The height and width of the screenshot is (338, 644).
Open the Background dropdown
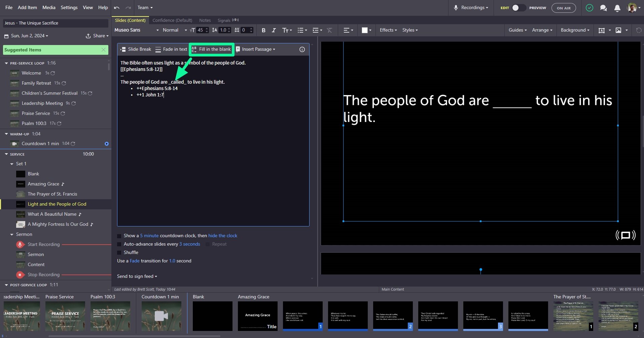575,30
